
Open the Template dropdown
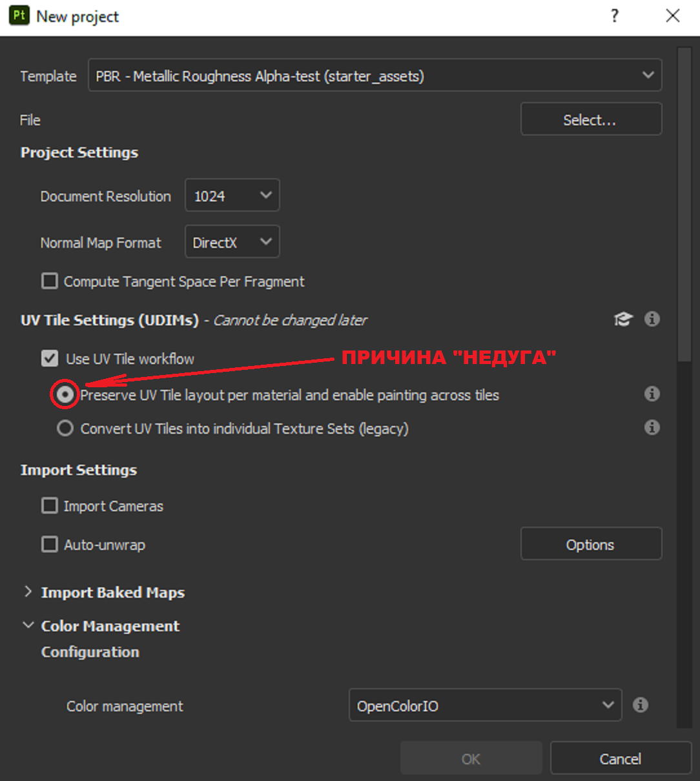375,76
